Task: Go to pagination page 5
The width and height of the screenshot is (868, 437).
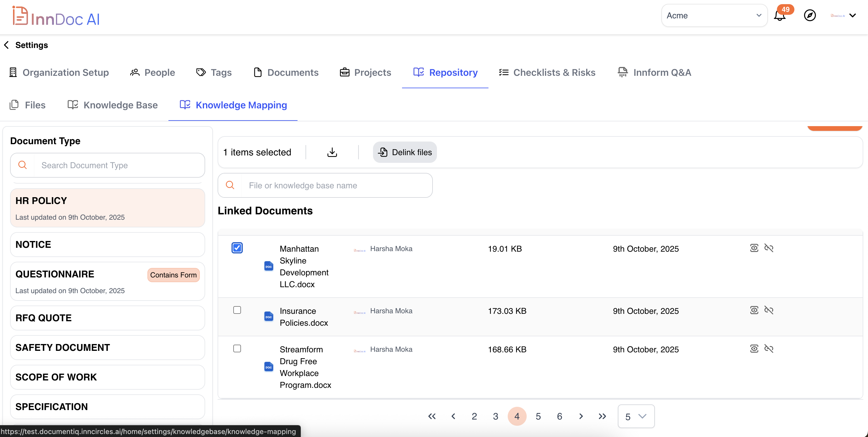Action: [x=538, y=417]
